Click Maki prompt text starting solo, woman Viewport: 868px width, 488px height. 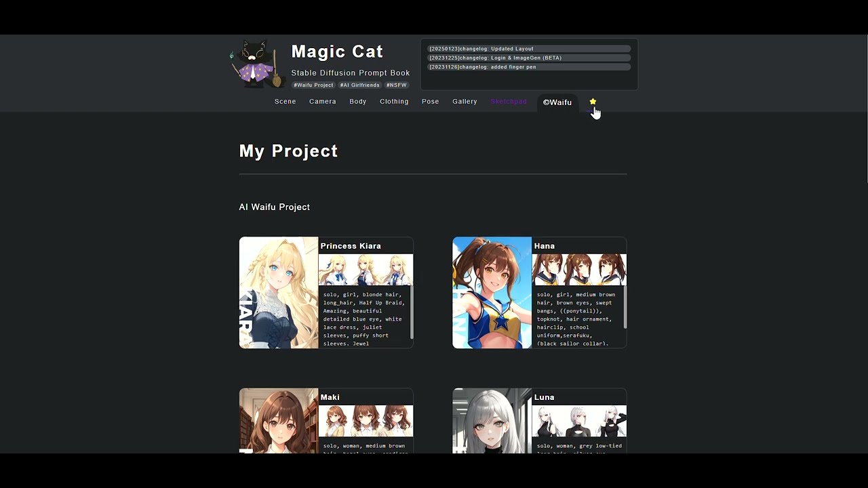(364, 446)
